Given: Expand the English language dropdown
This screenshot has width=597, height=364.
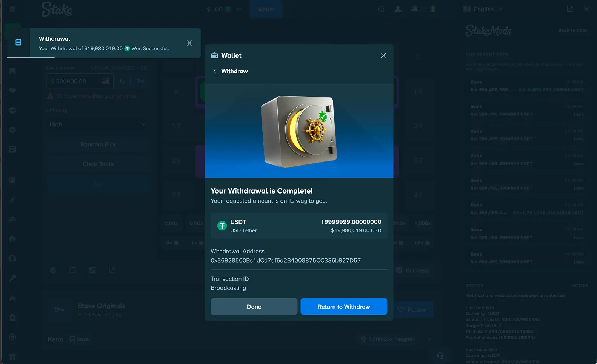Looking at the screenshot, I should tap(483, 9).
